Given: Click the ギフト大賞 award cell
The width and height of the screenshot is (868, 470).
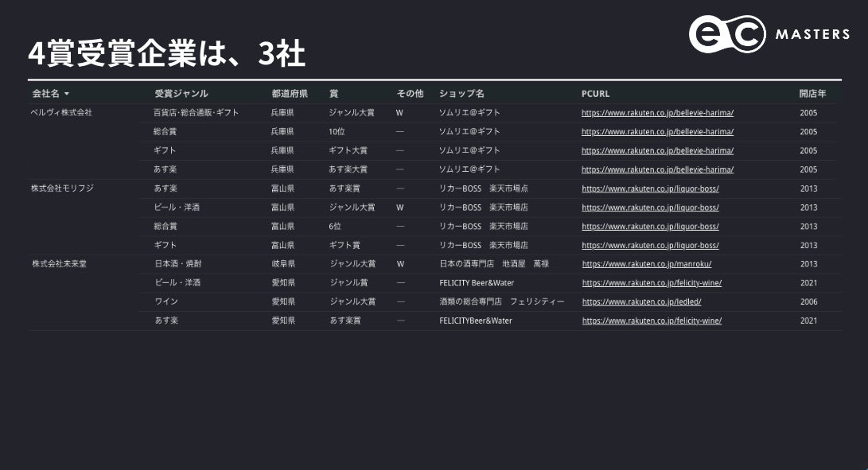Looking at the screenshot, I should click(x=348, y=150).
